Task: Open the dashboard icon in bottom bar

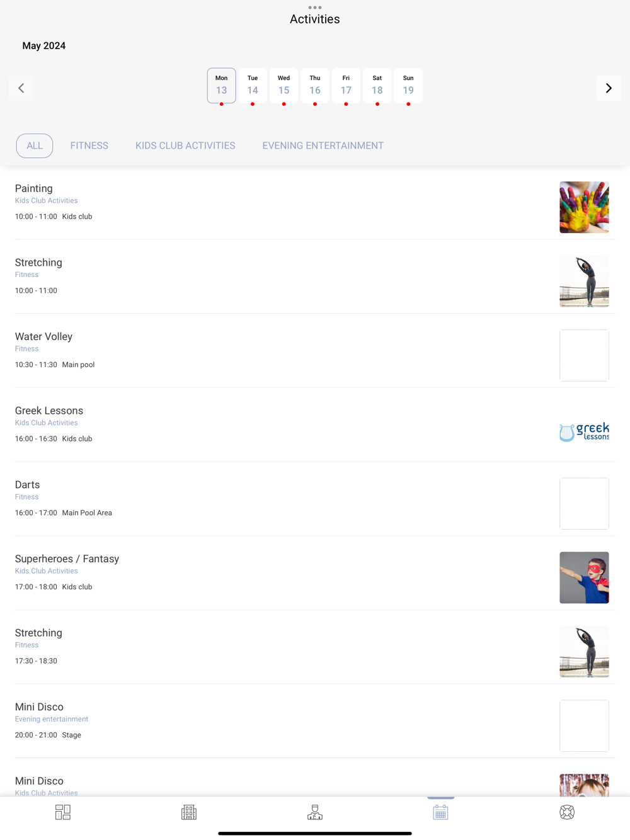Action: tap(63, 812)
